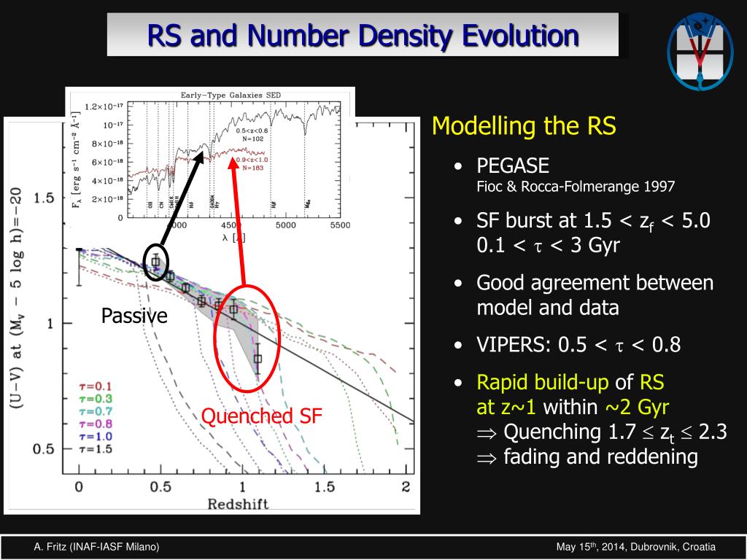Viewport: 747px width, 560px height.
Task: Click the 'model and data' line
Action: click(x=547, y=308)
